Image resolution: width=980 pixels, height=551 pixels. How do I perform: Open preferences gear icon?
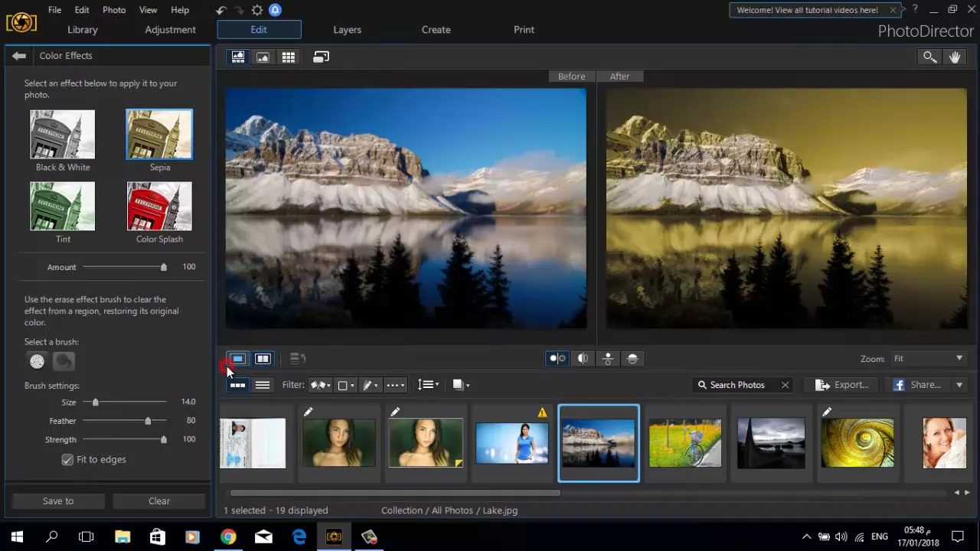click(257, 10)
